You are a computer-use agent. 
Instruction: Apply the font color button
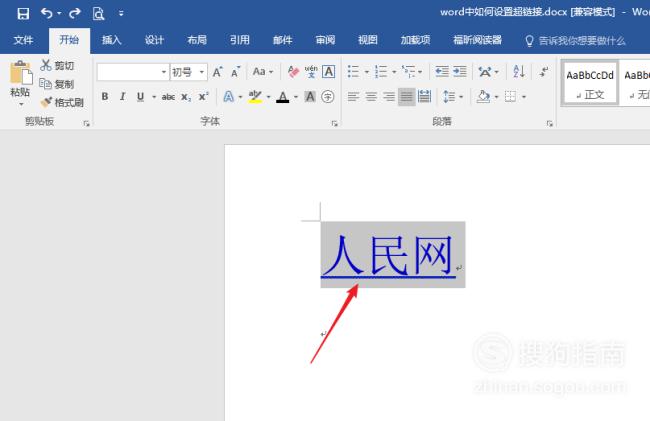coord(283,97)
